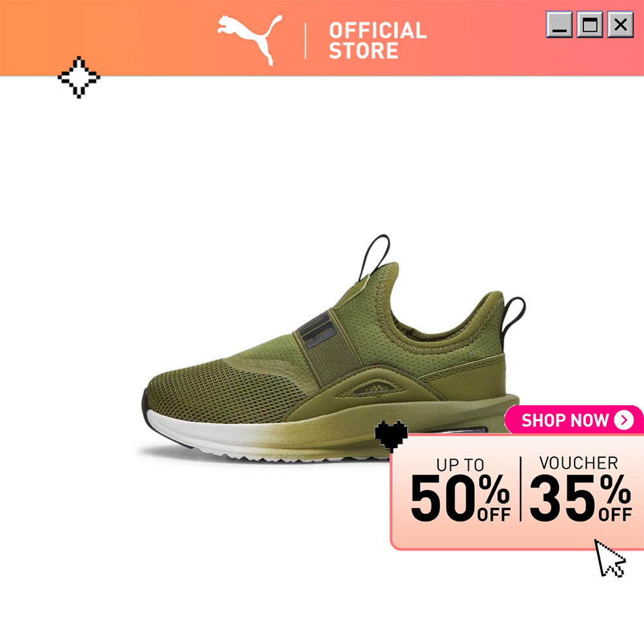
Task: Click the Official Store header text
Action: pyautogui.click(x=378, y=40)
